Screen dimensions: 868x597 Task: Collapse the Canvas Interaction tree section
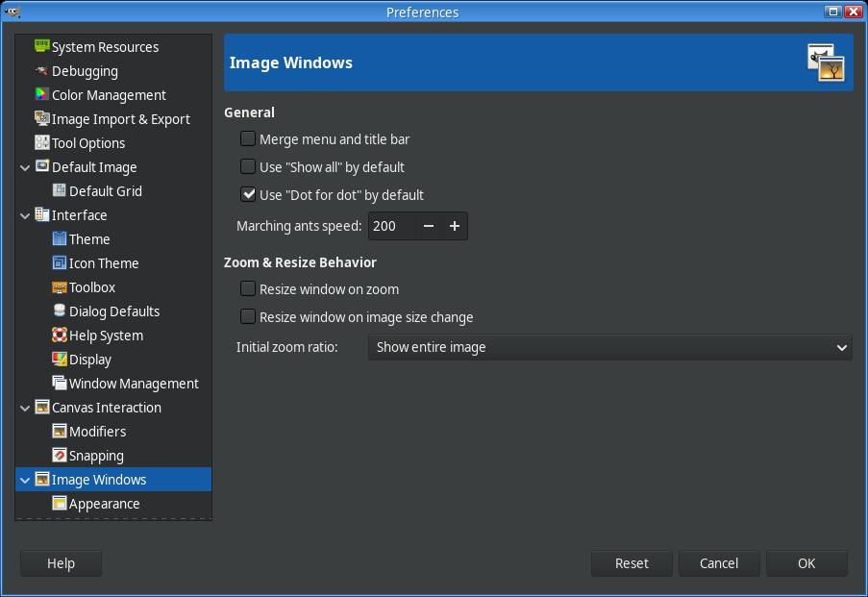point(25,408)
